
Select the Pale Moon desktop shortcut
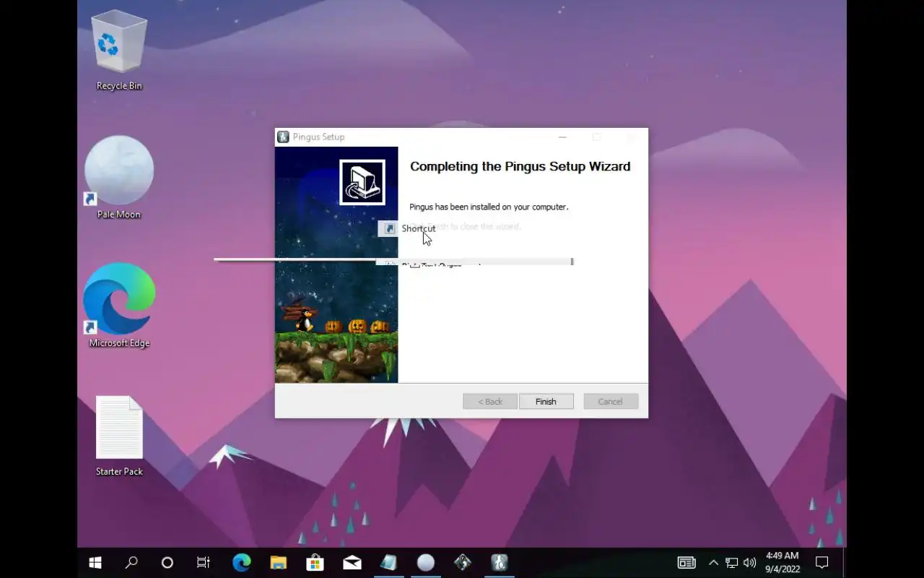(119, 178)
